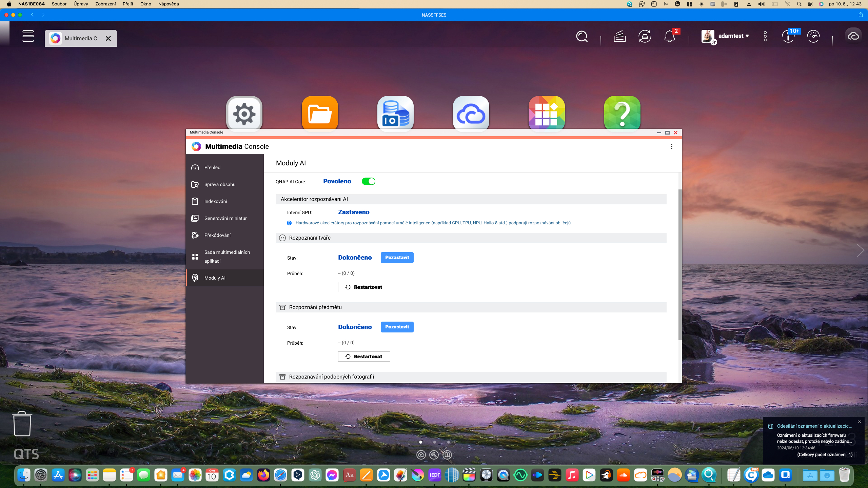The width and height of the screenshot is (868, 488).
Task: Click Restartovat under object recognition
Action: pos(364,357)
